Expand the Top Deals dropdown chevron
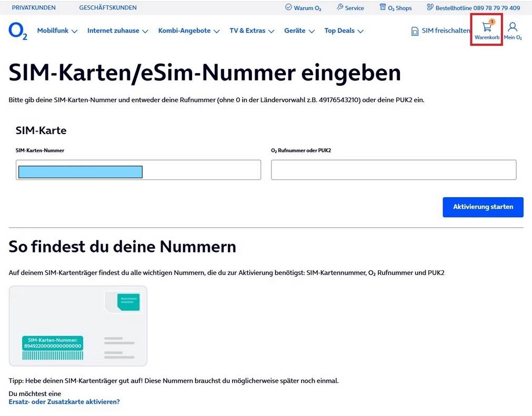 coord(360,31)
